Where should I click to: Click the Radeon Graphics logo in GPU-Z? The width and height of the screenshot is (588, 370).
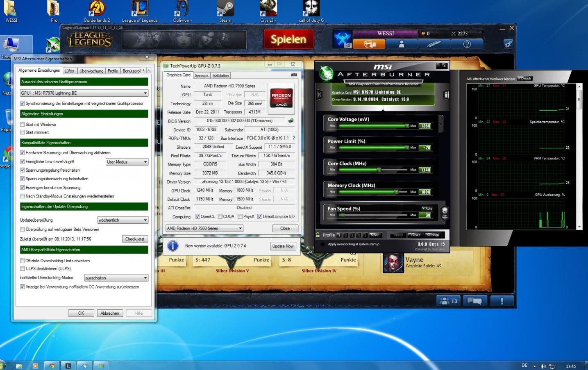pyautogui.click(x=281, y=98)
